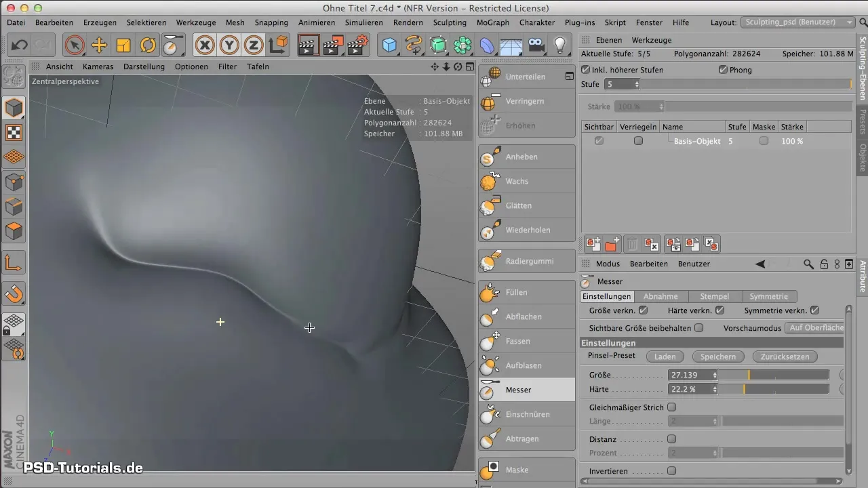
Task: Open viewport Kameras menu
Action: (x=98, y=66)
